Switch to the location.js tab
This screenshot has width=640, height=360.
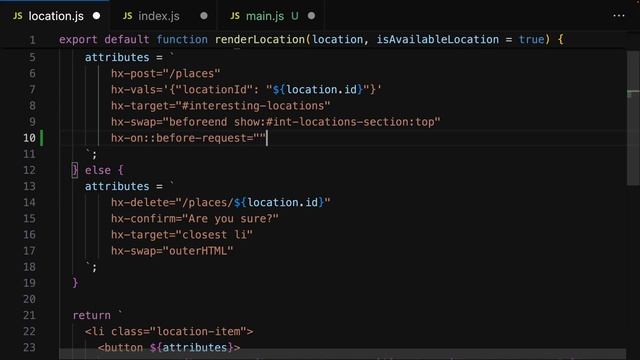click(x=56, y=16)
